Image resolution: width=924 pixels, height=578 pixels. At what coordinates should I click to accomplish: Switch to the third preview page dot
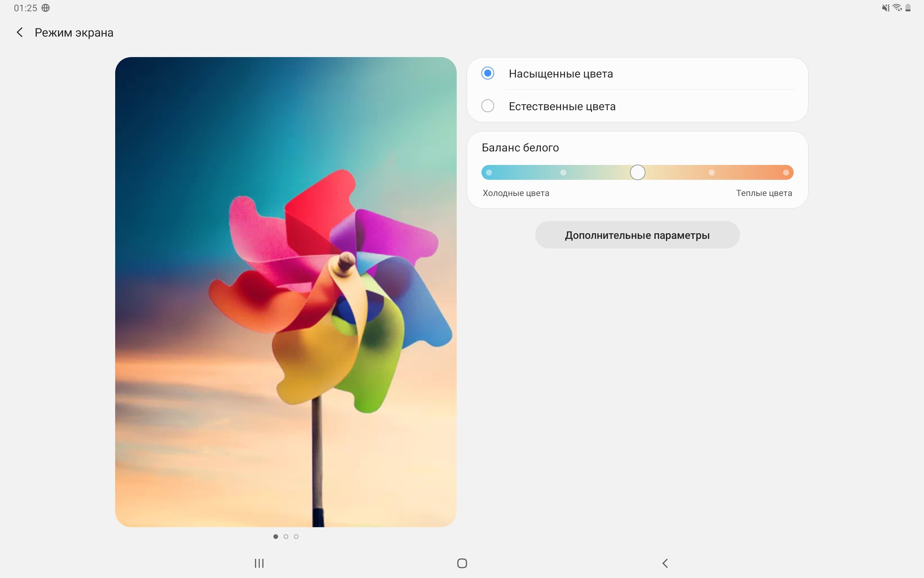(296, 537)
